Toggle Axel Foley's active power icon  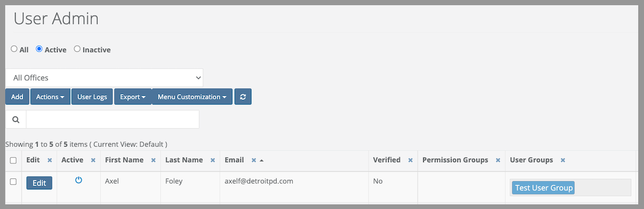click(78, 180)
